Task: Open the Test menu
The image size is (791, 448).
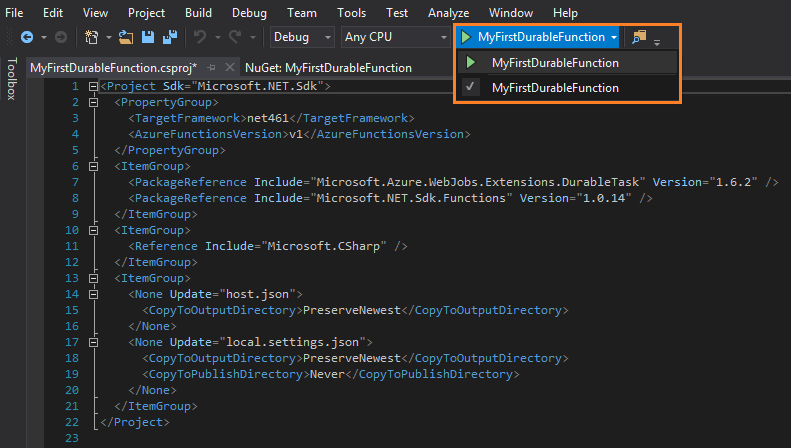Action: coord(397,13)
